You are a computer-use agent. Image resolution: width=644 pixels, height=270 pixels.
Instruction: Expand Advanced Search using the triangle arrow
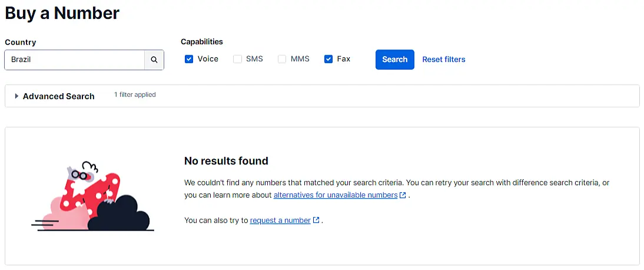[x=16, y=96]
